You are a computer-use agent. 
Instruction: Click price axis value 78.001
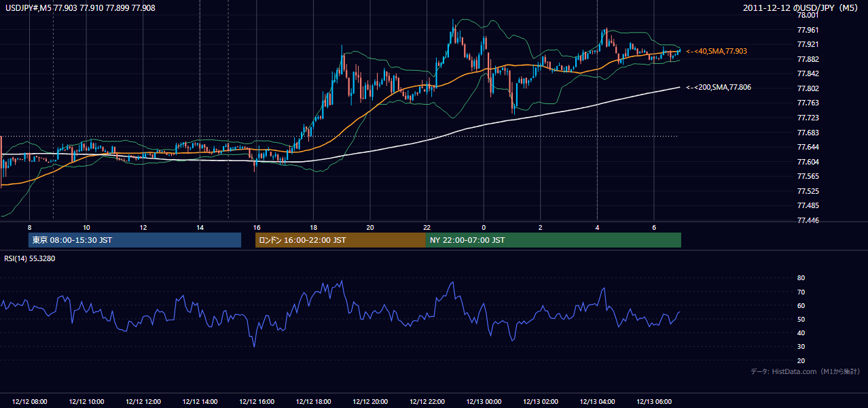pyautogui.click(x=808, y=15)
